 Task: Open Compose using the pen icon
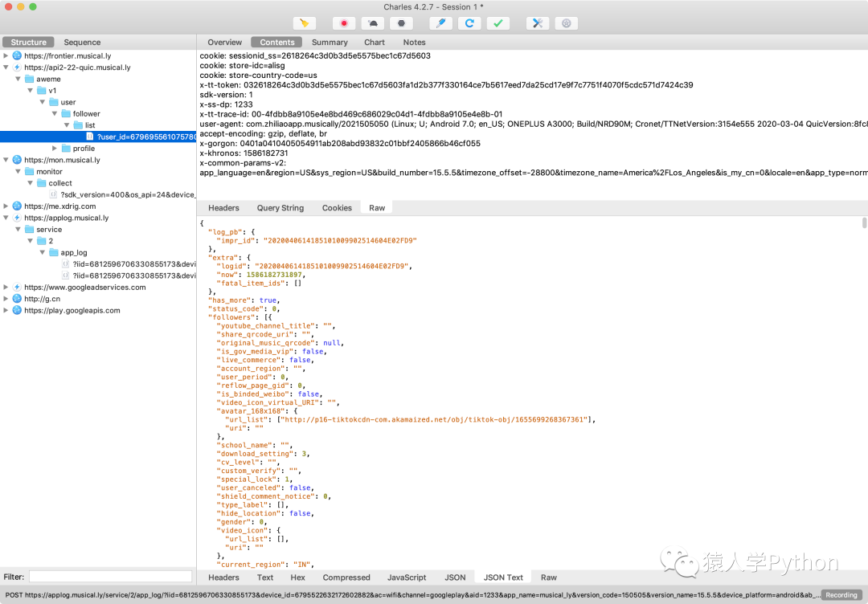[x=441, y=23]
